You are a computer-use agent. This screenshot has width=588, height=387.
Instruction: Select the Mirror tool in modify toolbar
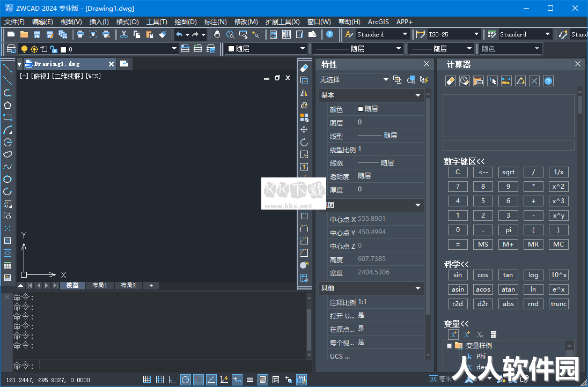[304, 93]
